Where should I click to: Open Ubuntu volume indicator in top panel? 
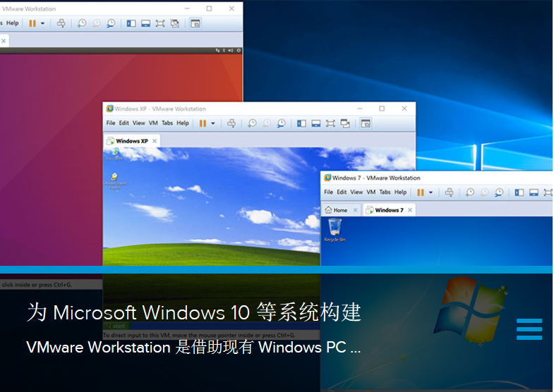(230, 51)
